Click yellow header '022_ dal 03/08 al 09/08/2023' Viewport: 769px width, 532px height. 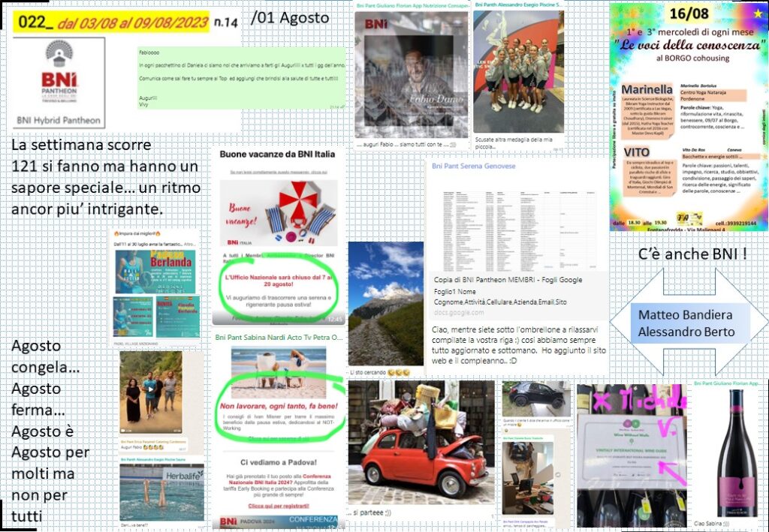tap(111, 22)
